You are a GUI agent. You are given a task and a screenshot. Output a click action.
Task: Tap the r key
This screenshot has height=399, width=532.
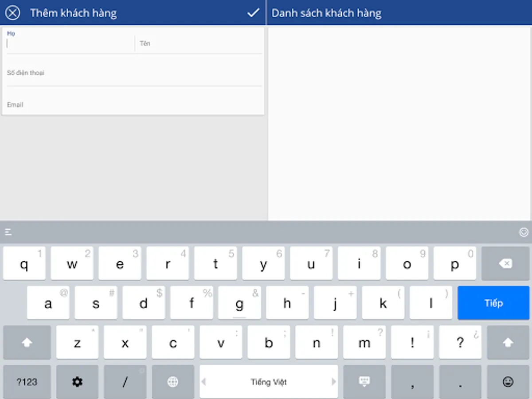pyautogui.click(x=168, y=264)
